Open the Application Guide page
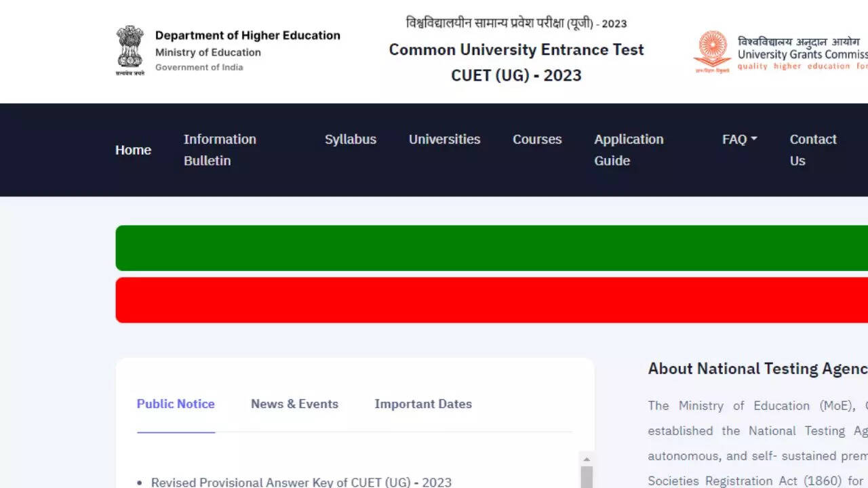Screen dimensions: 868x488 tap(629, 150)
